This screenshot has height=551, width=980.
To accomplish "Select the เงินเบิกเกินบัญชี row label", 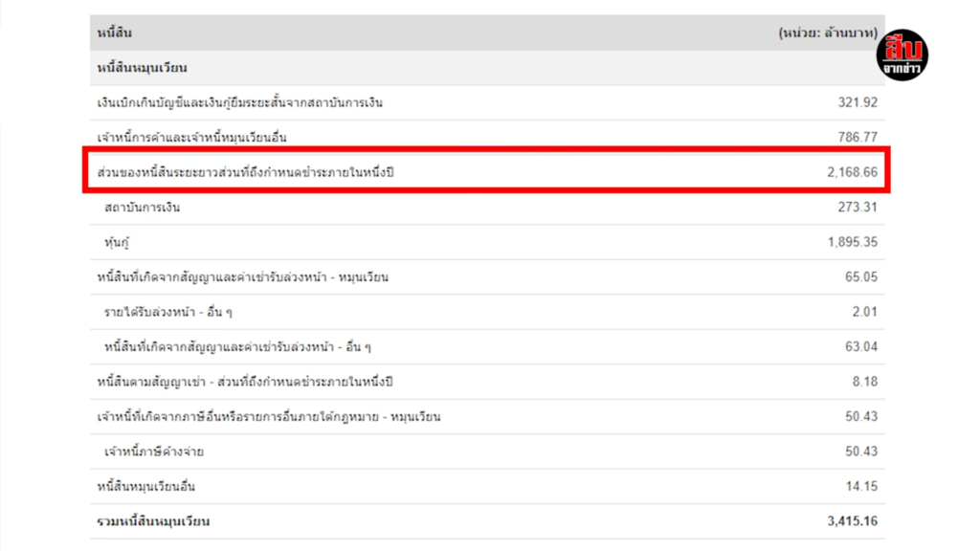I will (x=239, y=102).
